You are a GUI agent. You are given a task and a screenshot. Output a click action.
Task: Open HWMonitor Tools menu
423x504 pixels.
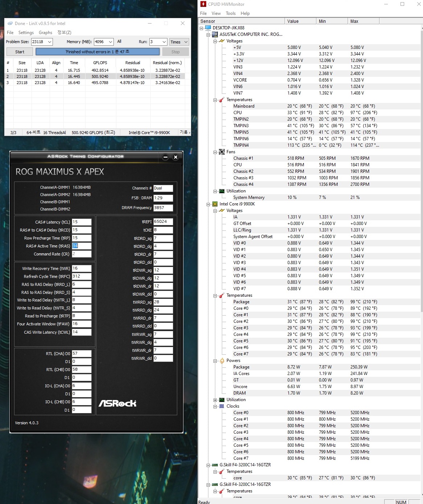coord(231,13)
